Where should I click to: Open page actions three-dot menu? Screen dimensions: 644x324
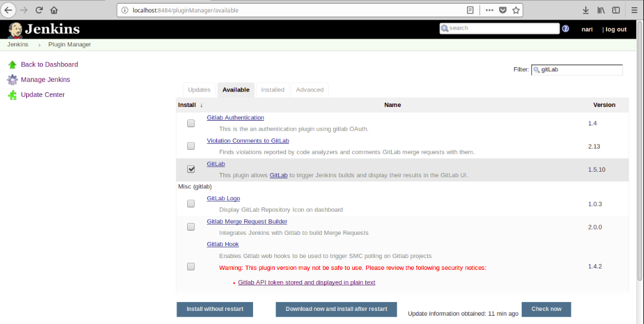click(489, 10)
